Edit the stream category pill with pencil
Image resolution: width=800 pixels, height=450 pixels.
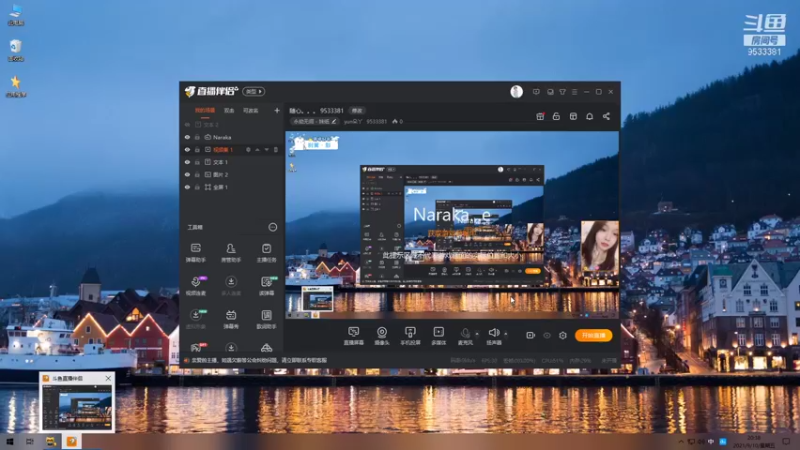pos(314,121)
